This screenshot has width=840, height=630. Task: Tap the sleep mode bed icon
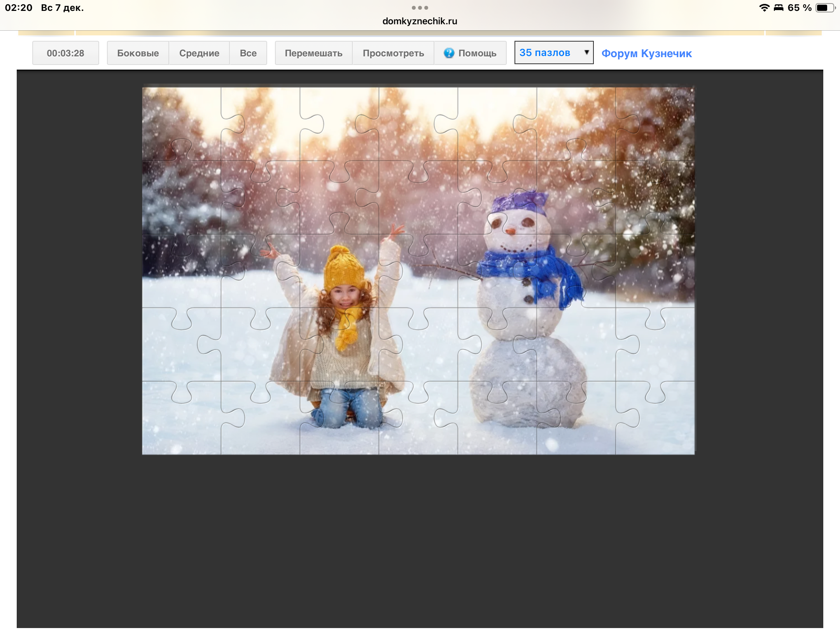pos(779,8)
